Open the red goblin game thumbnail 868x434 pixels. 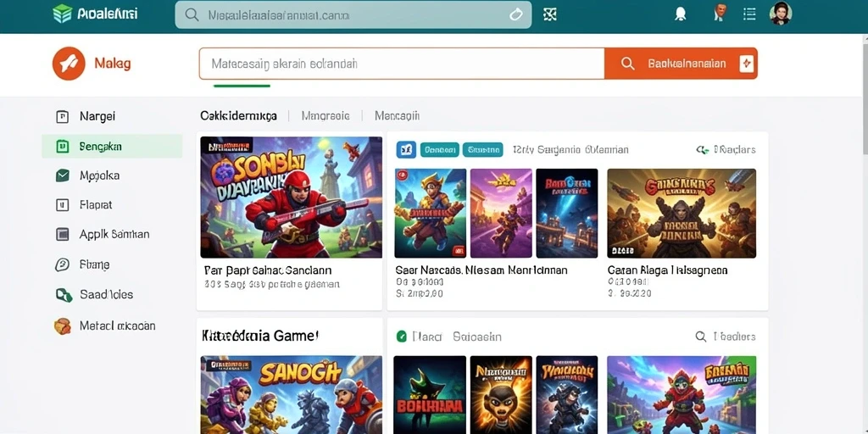coord(682,395)
